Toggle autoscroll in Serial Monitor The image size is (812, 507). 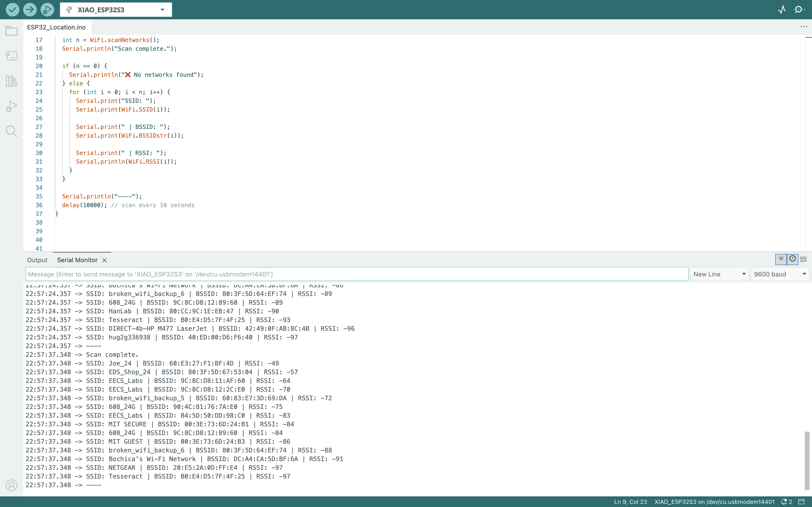pos(781,259)
